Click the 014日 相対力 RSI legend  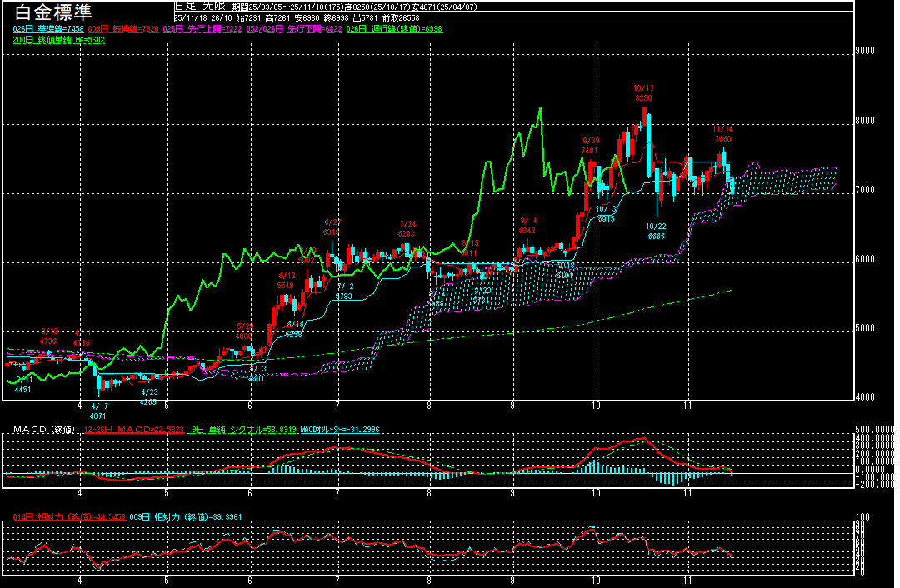point(63,517)
